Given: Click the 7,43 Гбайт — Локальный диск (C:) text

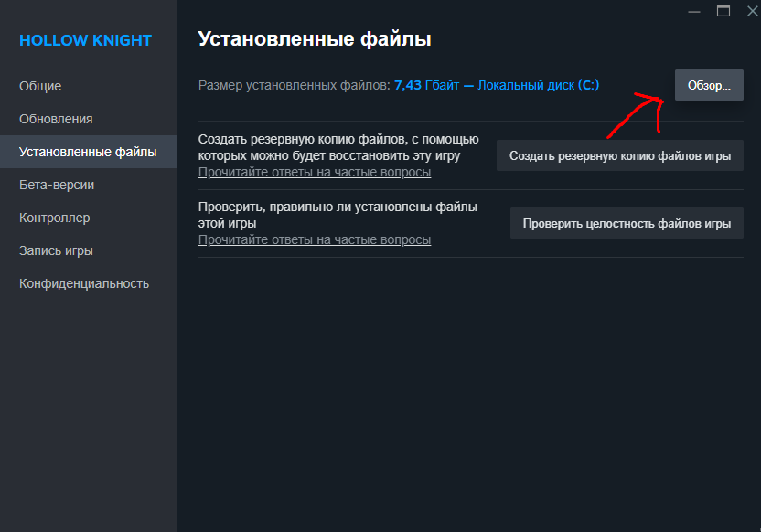Looking at the screenshot, I should click(x=497, y=85).
